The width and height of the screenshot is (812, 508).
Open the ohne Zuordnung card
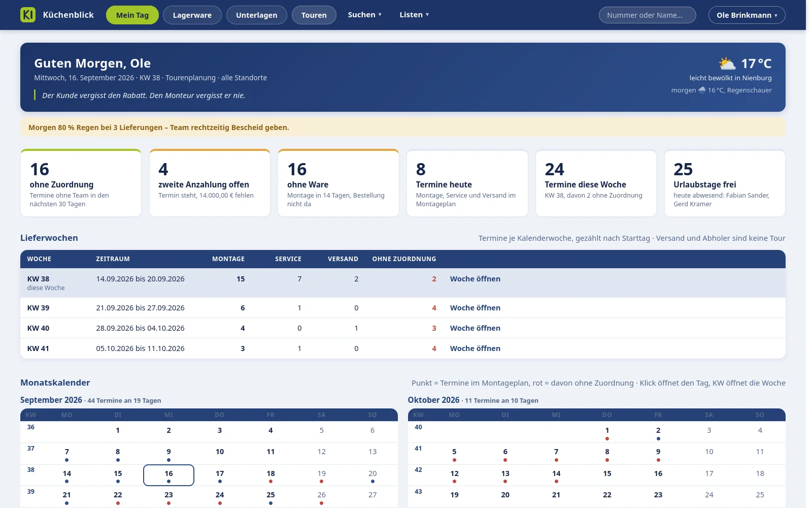click(x=81, y=183)
